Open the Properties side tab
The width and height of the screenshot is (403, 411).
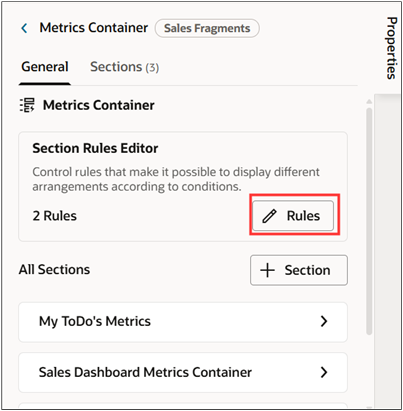coord(392,48)
